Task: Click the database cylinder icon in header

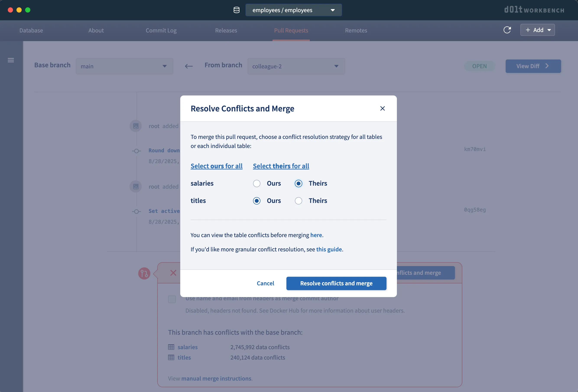Action: [236, 10]
